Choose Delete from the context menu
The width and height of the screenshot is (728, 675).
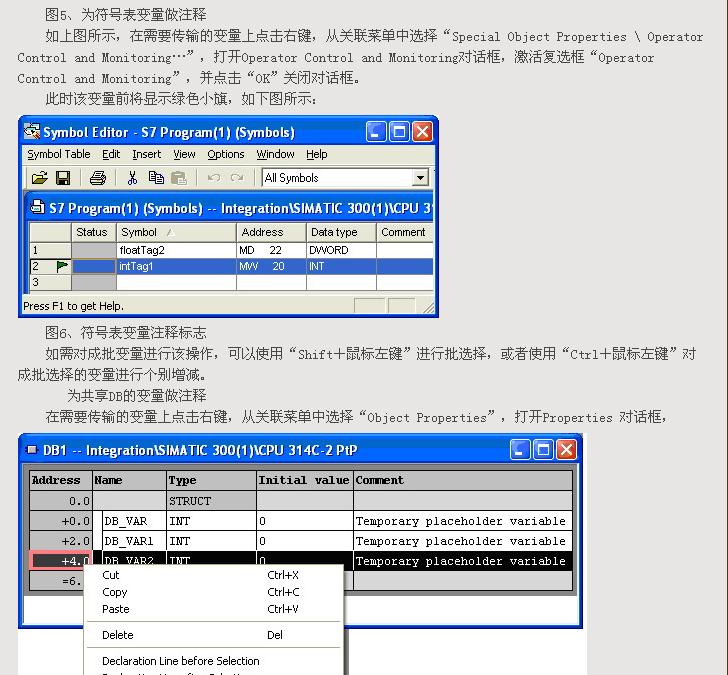[x=214, y=635]
